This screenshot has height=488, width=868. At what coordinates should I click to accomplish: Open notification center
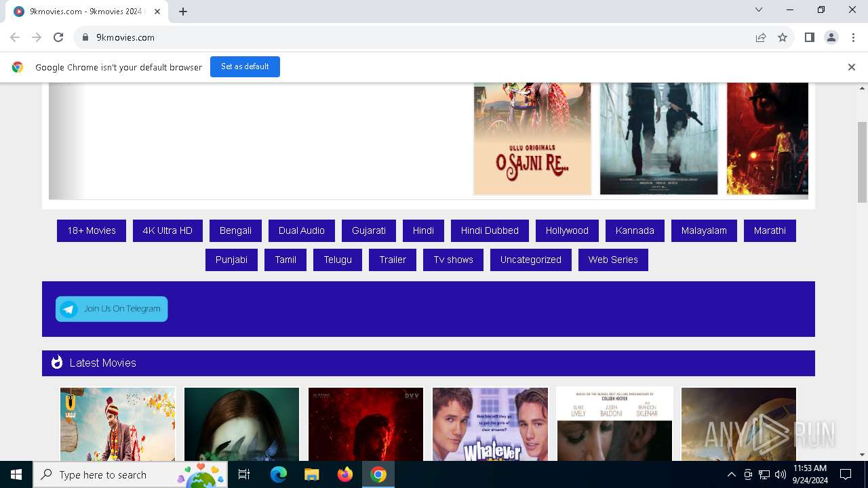[x=846, y=474]
